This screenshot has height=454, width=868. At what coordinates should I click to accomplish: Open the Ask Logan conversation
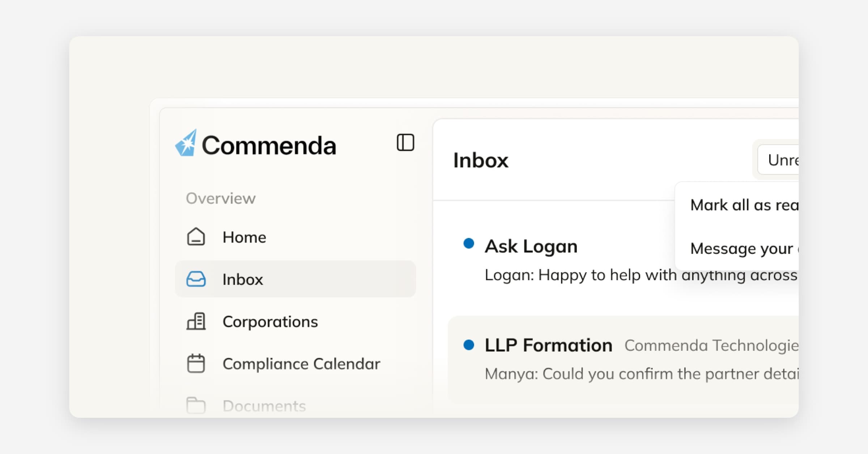531,246
